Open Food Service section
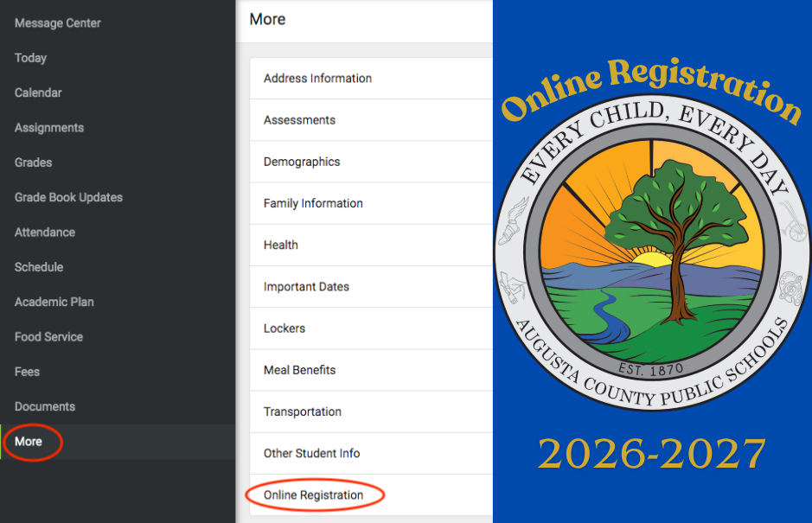The width and height of the screenshot is (812, 523). 48,336
